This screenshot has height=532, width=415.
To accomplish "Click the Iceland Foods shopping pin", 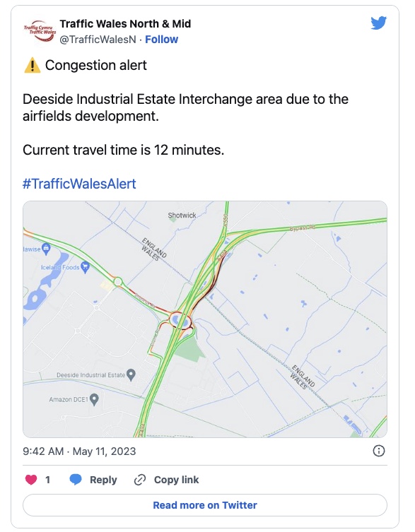I will pos(85,267).
